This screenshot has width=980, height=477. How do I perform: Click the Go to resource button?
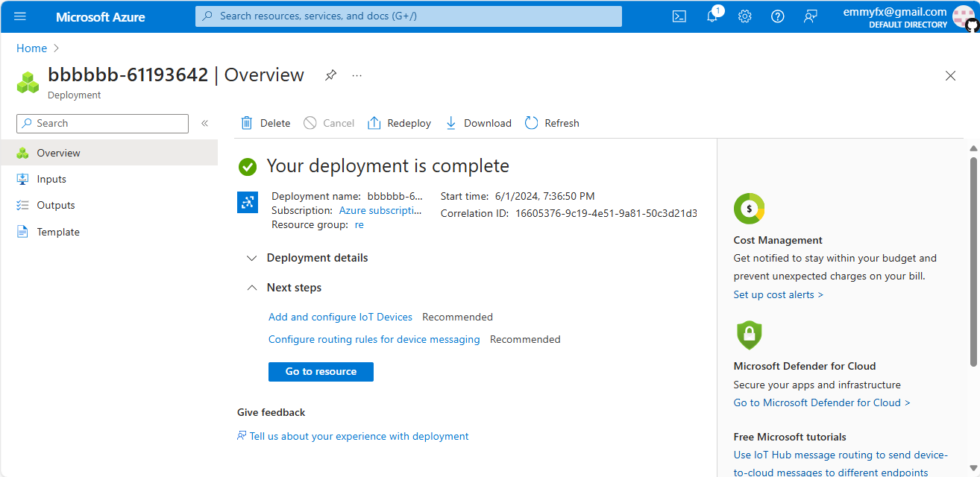pyautogui.click(x=321, y=371)
